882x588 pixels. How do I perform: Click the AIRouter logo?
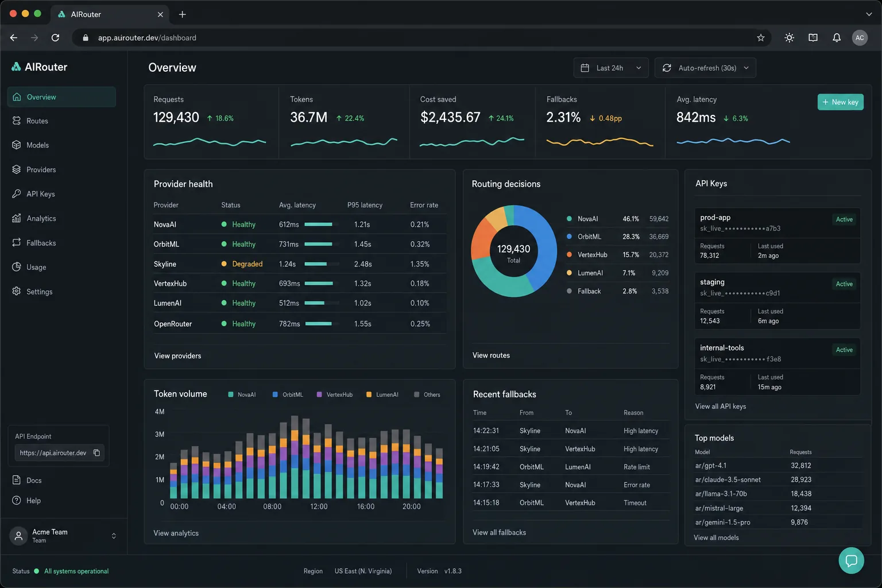(39, 67)
